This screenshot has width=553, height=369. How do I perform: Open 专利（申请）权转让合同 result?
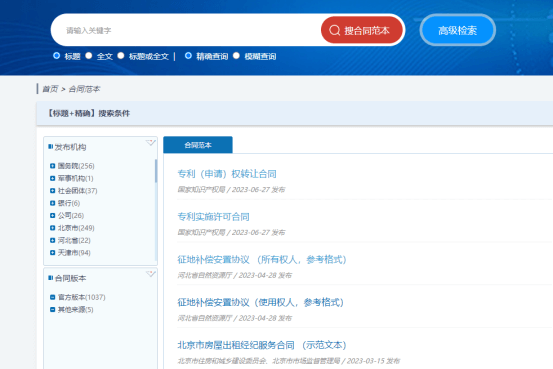point(227,174)
